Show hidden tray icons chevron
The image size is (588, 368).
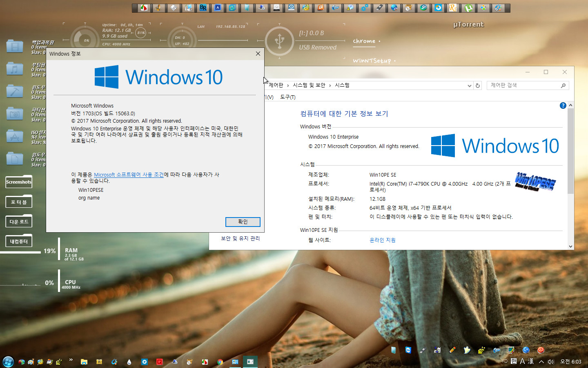541,361
